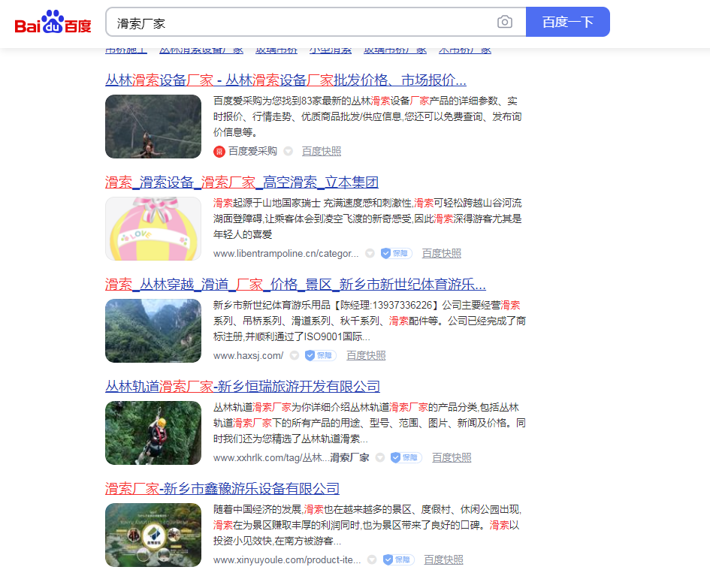Image resolution: width=710 pixels, height=588 pixels.
Task: Open 百度快照 for xinyuyoule.com result
Action: tap(443, 560)
